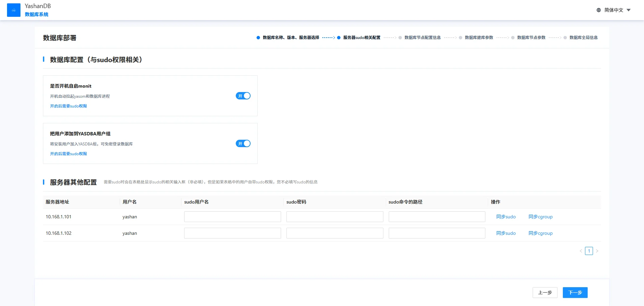644x306 pixels.
Task: Open step 数据库建库参数
Action: 479,38
